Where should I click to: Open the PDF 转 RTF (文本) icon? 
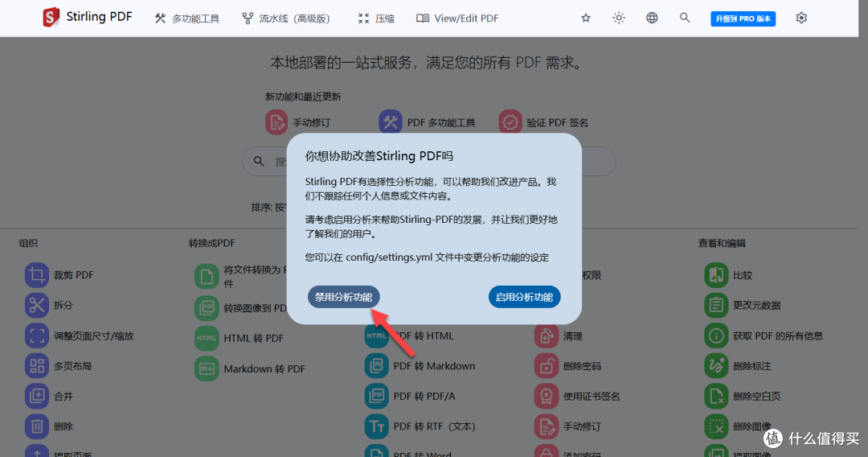(376, 426)
